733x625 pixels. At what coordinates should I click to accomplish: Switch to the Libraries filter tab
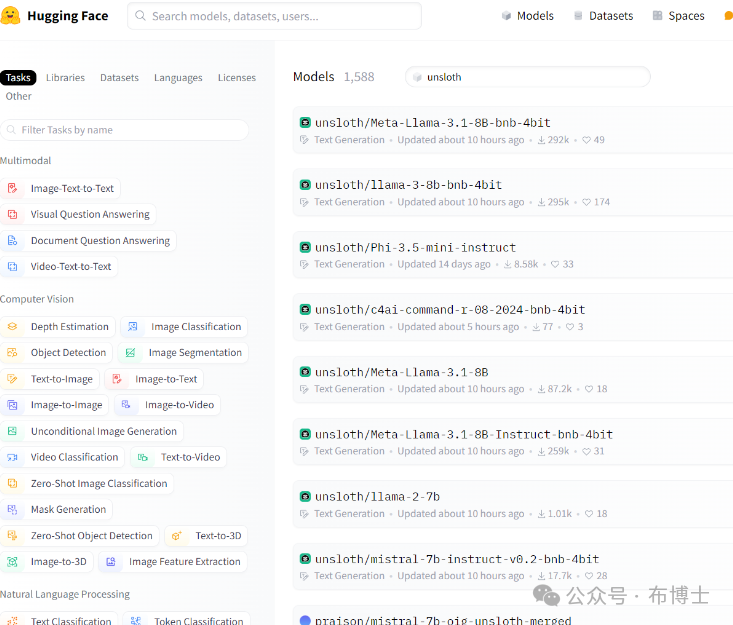tap(65, 78)
